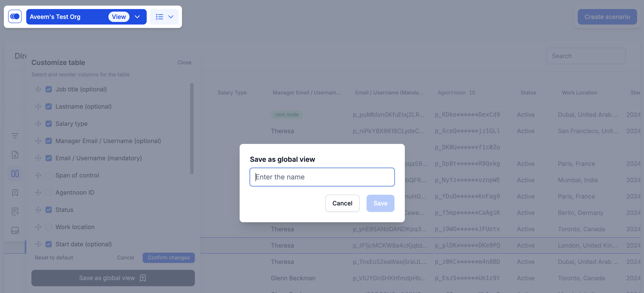The width and height of the screenshot is (644, 293).
Task: Click Cancel in the global view dialog
Action: click(x=342, y=203)
